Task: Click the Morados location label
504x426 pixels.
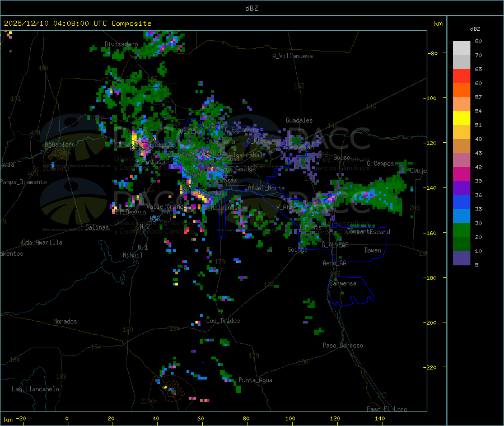Action: 66,321
